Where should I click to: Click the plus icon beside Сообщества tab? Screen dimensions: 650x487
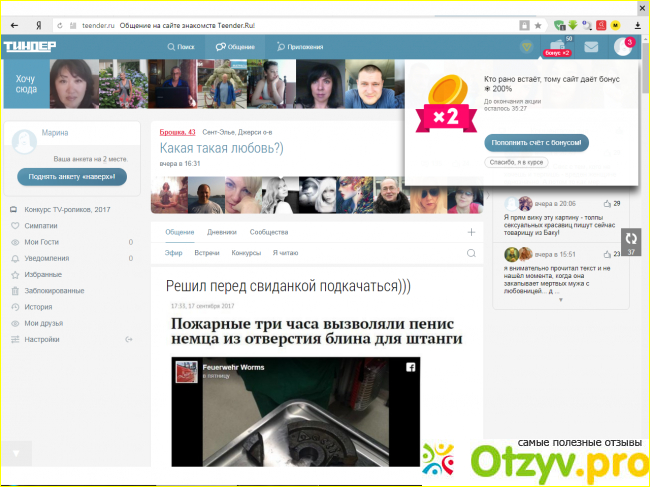[x=471, y=232]
